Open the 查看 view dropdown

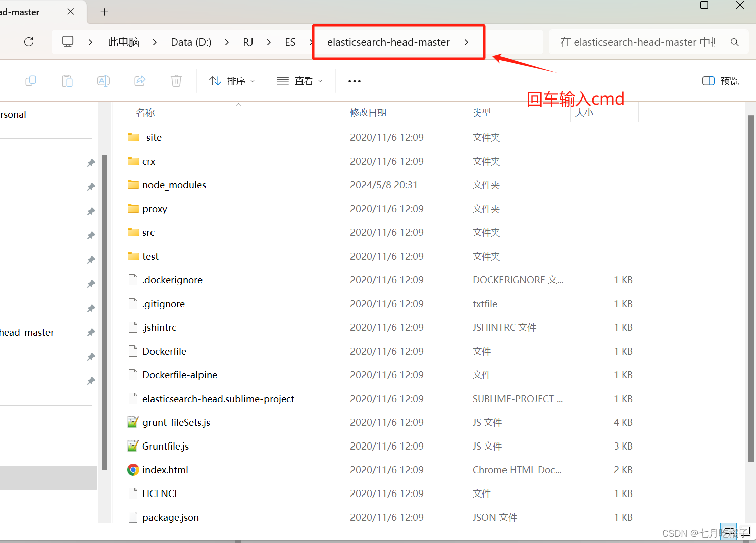click(x=299, y=81)
